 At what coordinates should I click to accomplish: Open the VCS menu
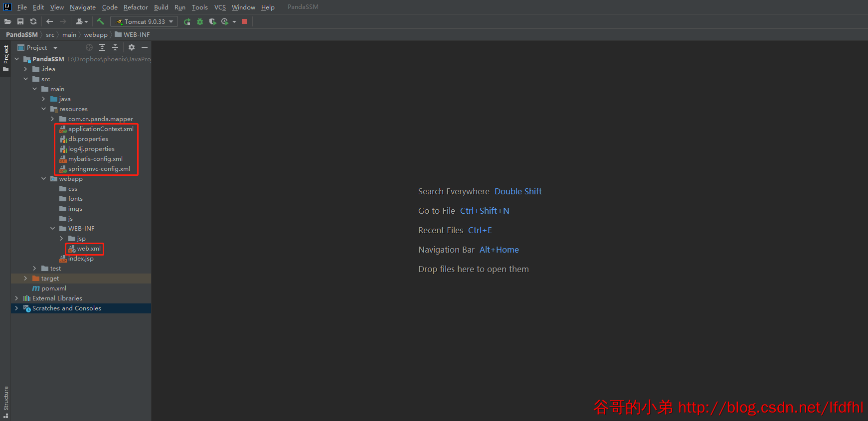(220, 7)
